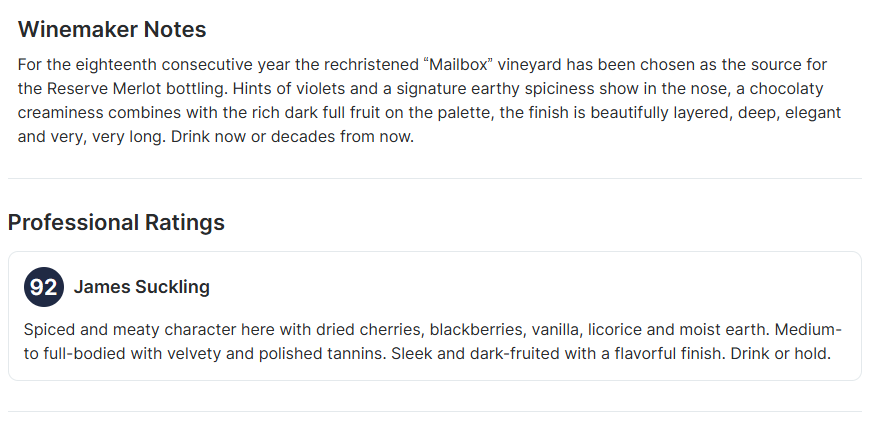Click the words "Reserve Merlot"

(x=103, y=88)
